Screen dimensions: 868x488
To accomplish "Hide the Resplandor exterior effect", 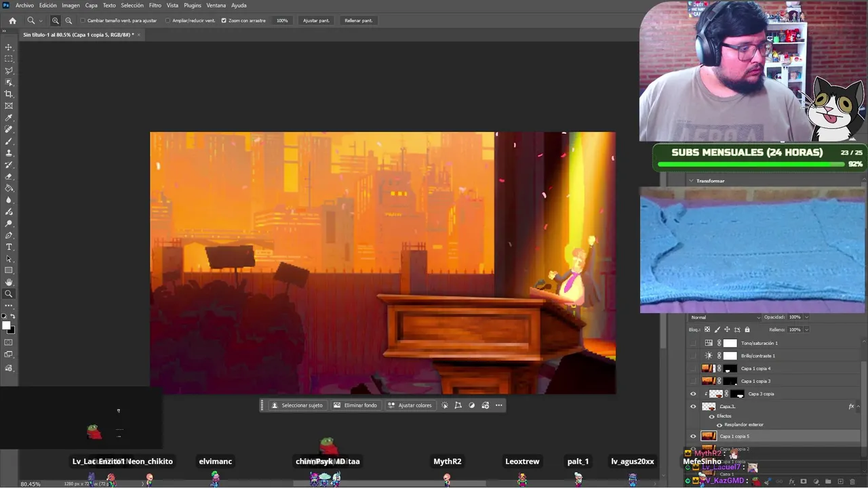I will click(719, 425).
